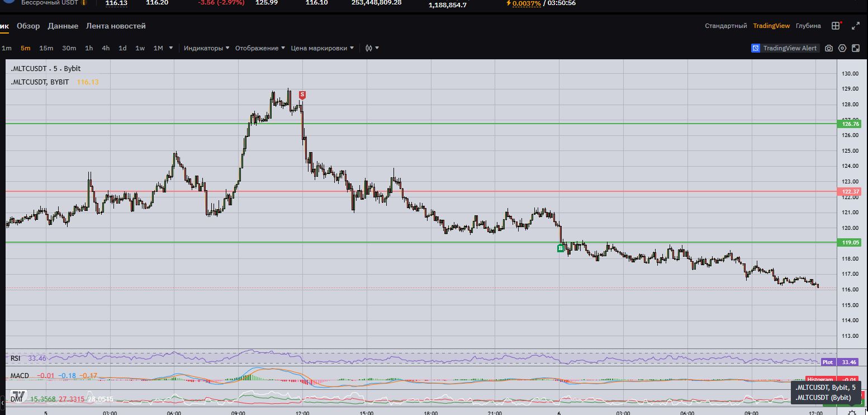The width and height of the screenshot is (868, 415).
Task: Click the lightning funding rate icon
Action: coord(508,3)
